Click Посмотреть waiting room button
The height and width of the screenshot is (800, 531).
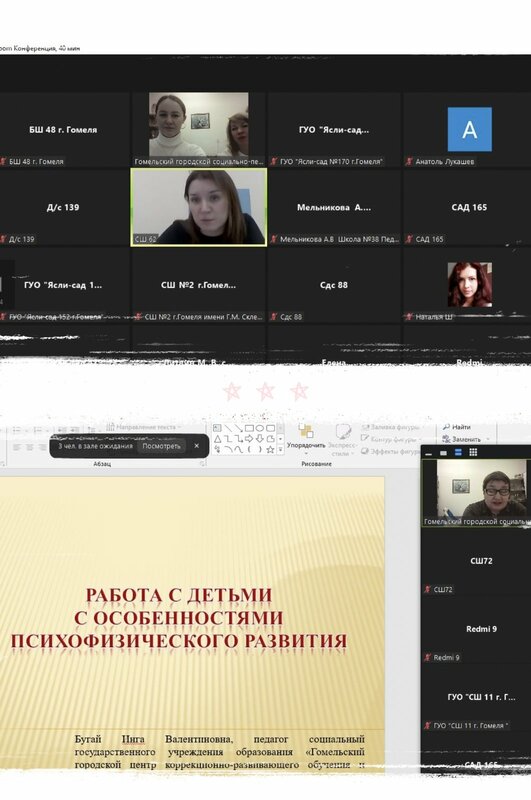[x=161, y=446]
